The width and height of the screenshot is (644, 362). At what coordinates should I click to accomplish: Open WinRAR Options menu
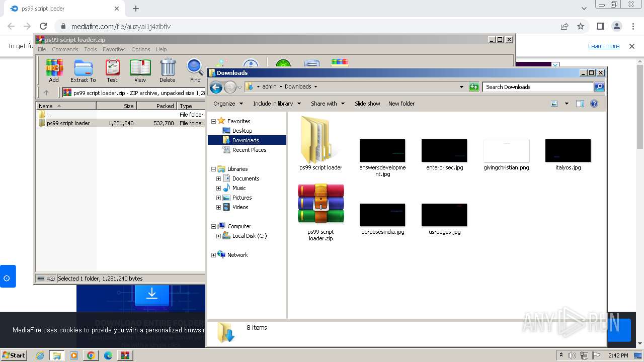click(141, 49)
